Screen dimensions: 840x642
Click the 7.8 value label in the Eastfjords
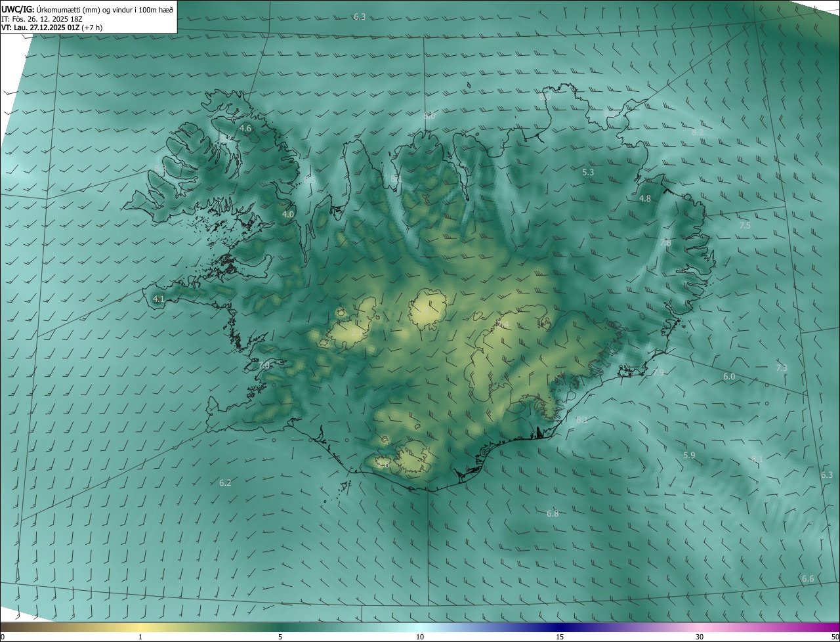tap(665, 243)
